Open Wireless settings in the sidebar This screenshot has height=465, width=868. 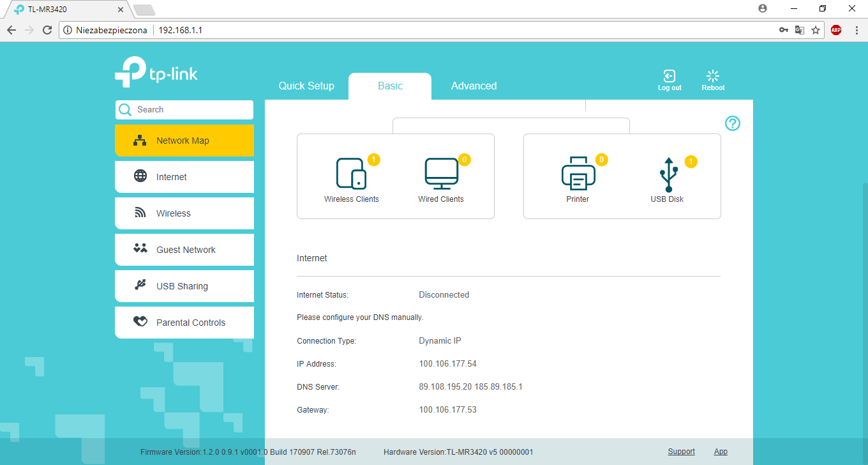(x=184, y=213)
